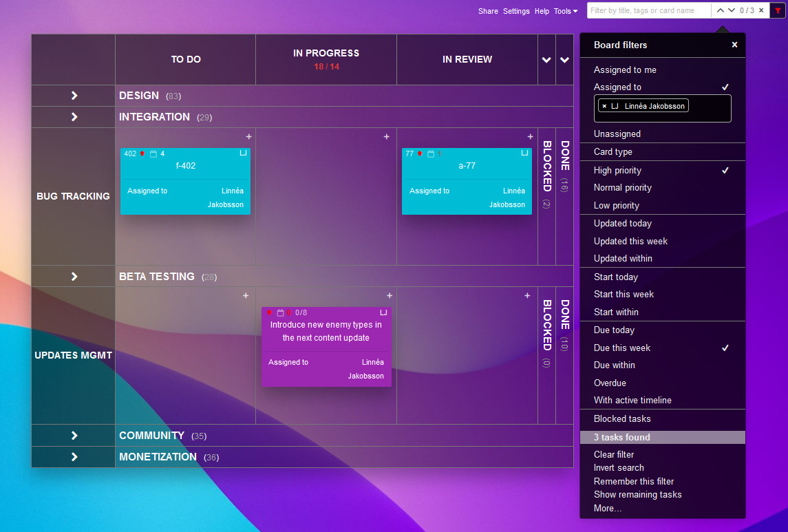Collapse the MONETIZATION swimlane
788x532 pixels.
point(74,457)
